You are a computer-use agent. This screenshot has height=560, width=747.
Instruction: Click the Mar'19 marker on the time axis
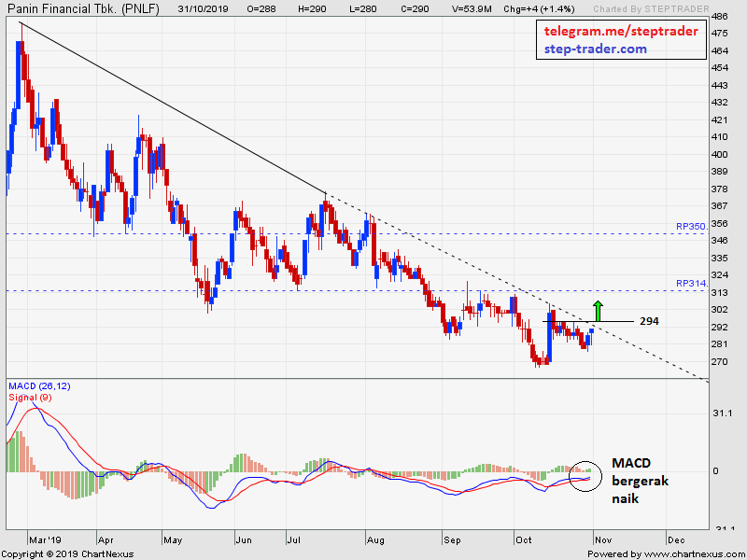tap(45, 539)
